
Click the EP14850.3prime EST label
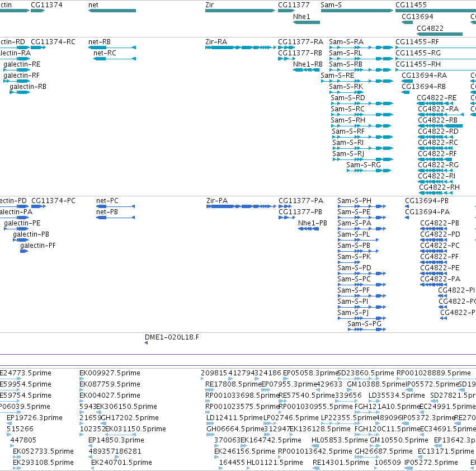116,440
